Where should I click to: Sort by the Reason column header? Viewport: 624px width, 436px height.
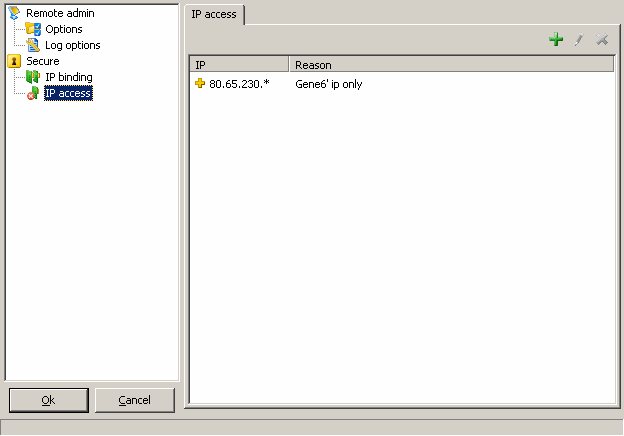click(x=451, y=64)
